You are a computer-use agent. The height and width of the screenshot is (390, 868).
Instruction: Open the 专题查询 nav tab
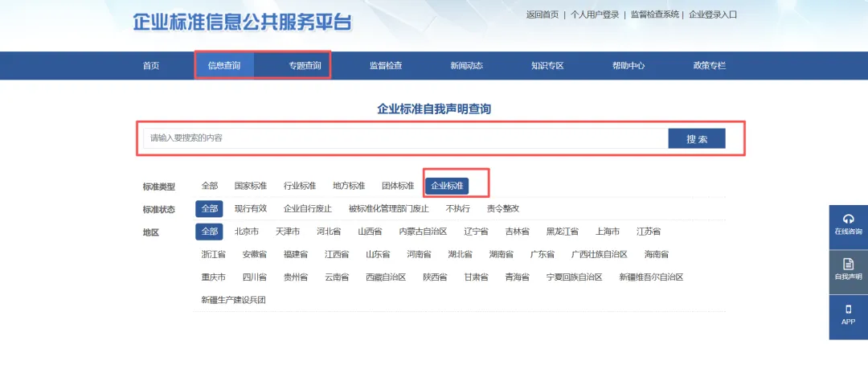point(305,65)
